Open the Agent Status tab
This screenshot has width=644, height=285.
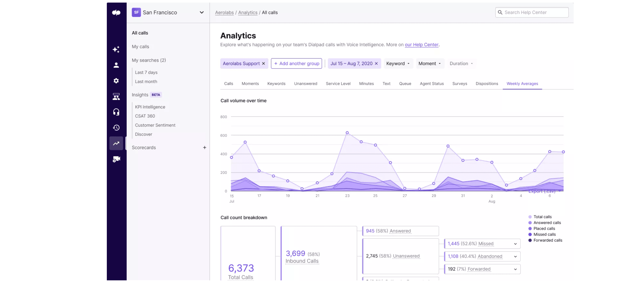pyautogui.click(x=432, y=84)
